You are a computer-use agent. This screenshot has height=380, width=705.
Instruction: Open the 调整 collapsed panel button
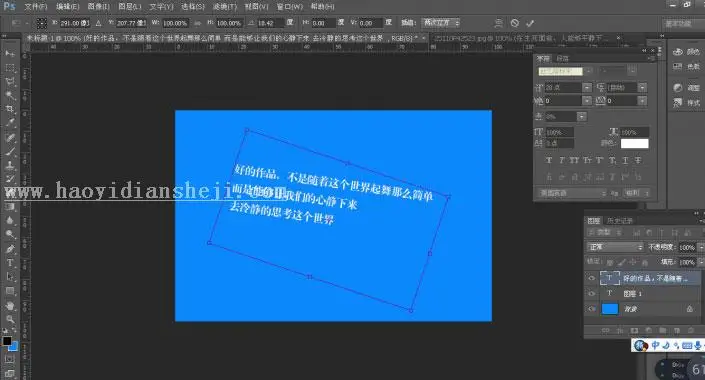(686, 88)
